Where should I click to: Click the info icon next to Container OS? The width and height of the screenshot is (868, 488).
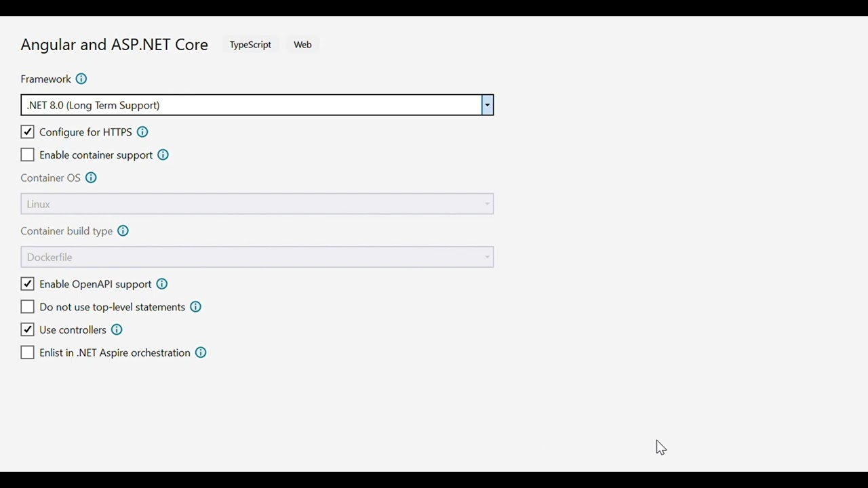pos(91,178)
